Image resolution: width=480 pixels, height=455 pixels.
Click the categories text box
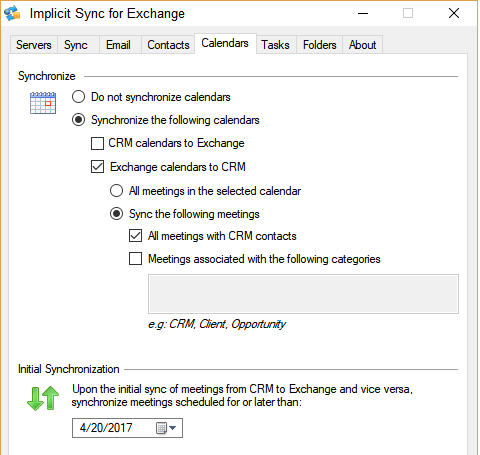pyautogui.click(x=303, y=294)
